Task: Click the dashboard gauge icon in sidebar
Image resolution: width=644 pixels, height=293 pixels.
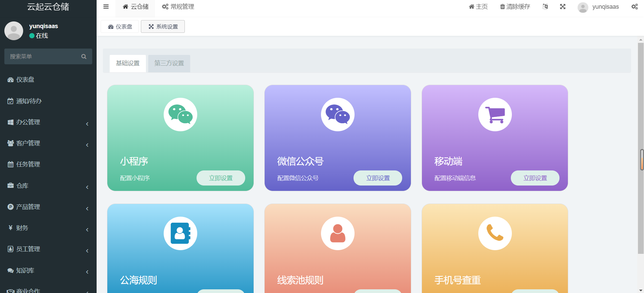Action: coord(10,80)
